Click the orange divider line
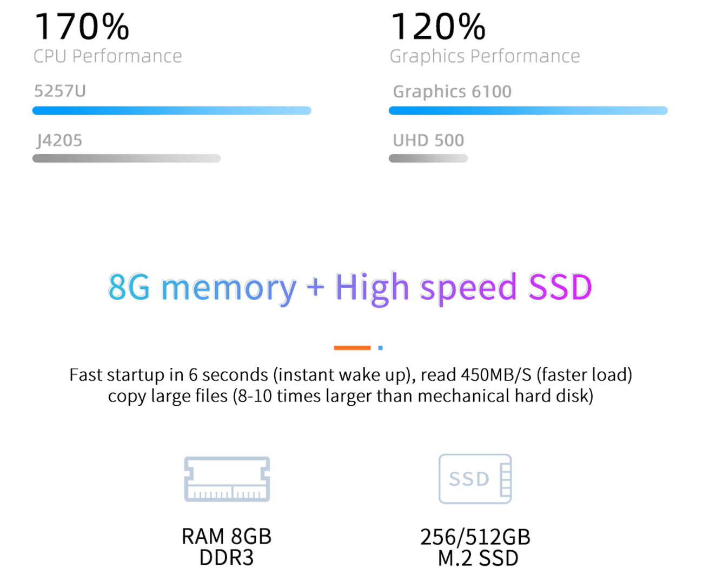Screen dimensions: 703x588 [352, 348]
